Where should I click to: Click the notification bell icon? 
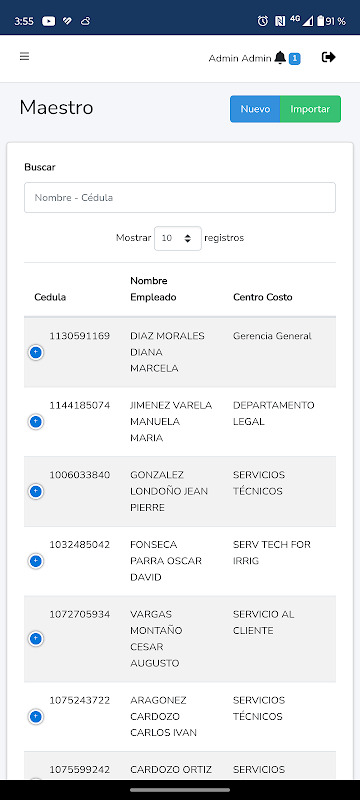(x=280, y=58)
